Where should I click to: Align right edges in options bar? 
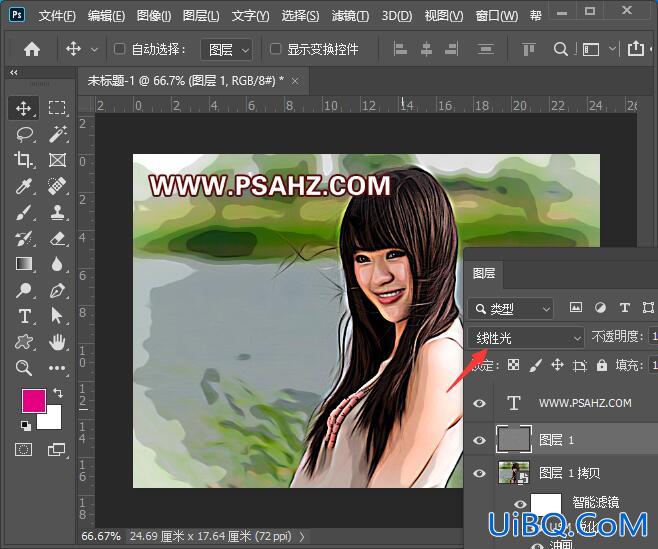tap(451, 50)
